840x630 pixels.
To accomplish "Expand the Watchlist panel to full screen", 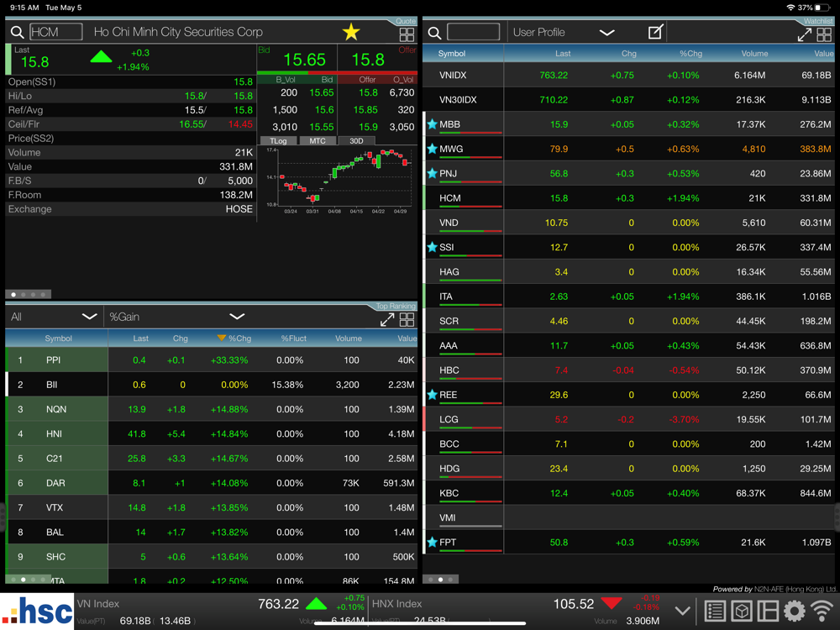I will (804, 34).
